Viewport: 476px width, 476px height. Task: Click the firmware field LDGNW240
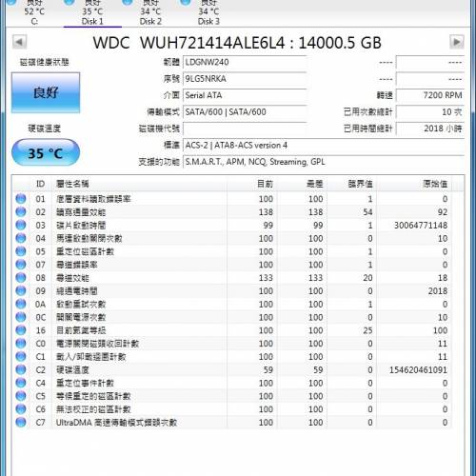pos(245,62)
